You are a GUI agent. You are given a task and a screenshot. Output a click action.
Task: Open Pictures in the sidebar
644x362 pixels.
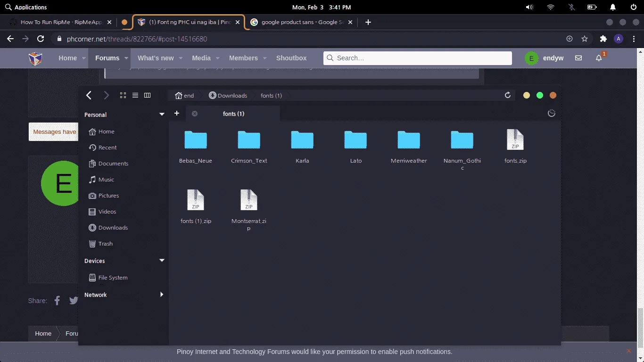tap(104, 196)
